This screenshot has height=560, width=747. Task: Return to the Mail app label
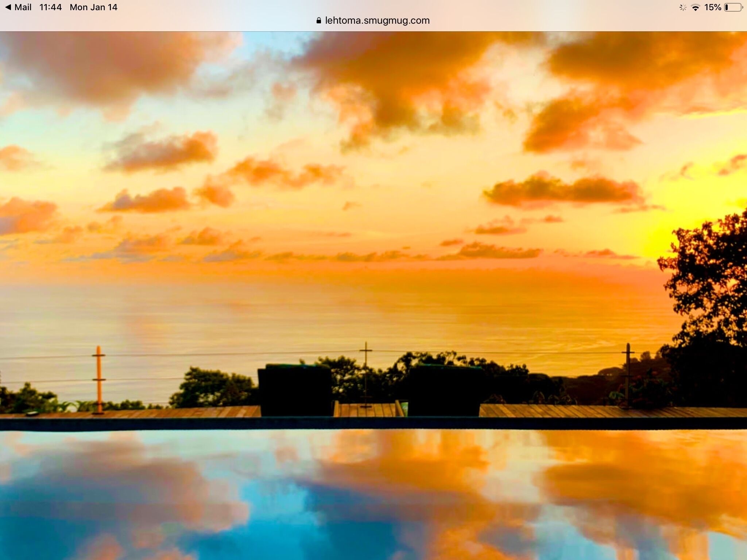pos(23,7)
